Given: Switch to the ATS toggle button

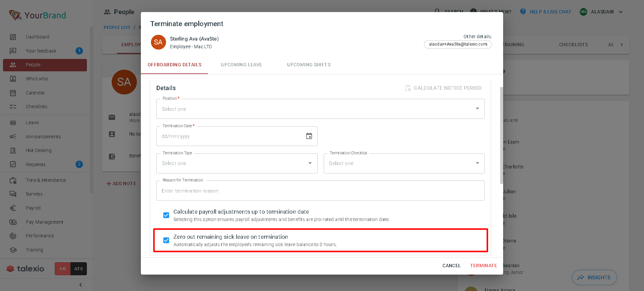Looking at the screenshot, I should click(x=79, y=269).
